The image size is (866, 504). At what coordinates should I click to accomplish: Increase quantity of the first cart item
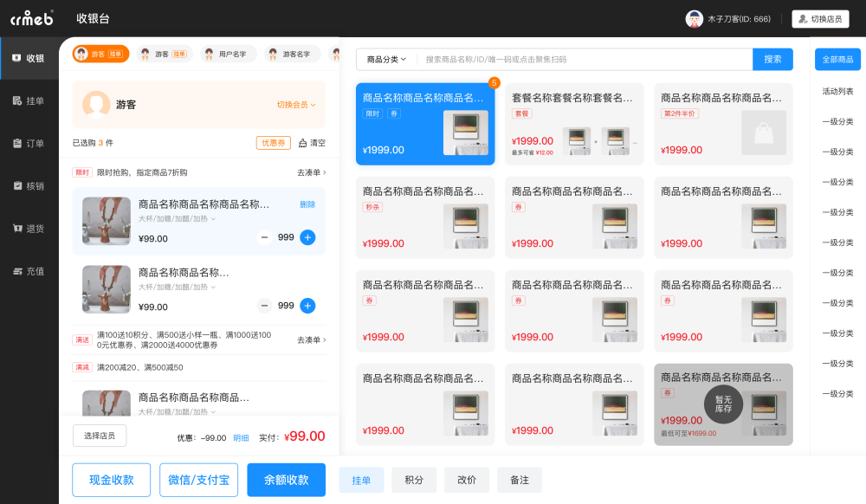click(307, 237)
